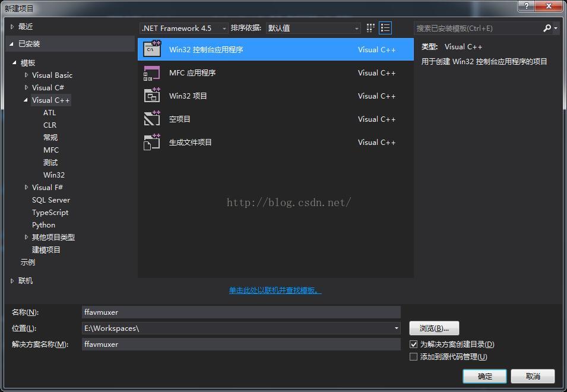Enable 添加到源代码管理 checkbox

pos(413,356)
